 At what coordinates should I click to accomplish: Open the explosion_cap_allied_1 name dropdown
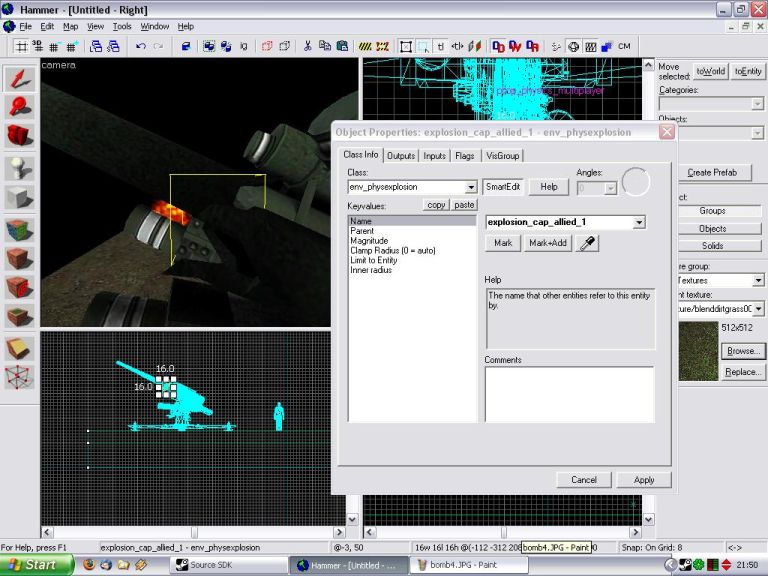[x=639, y=222]
